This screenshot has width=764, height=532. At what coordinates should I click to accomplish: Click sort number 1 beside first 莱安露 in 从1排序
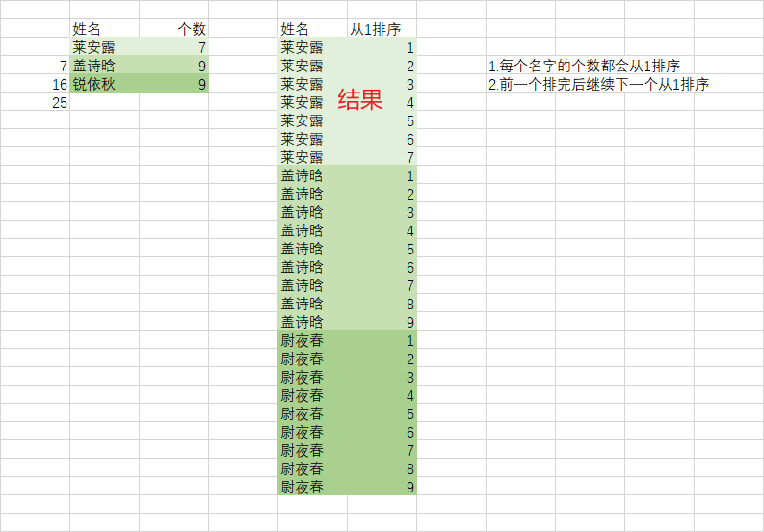coord(382,47)
